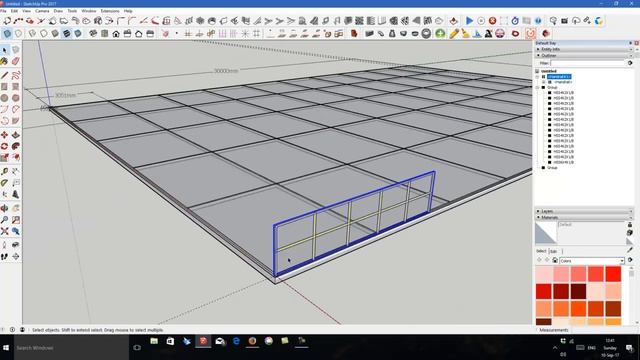640x360 pixels.
Task: Activate the Push/Pull tool
Action: coord(16,135)
